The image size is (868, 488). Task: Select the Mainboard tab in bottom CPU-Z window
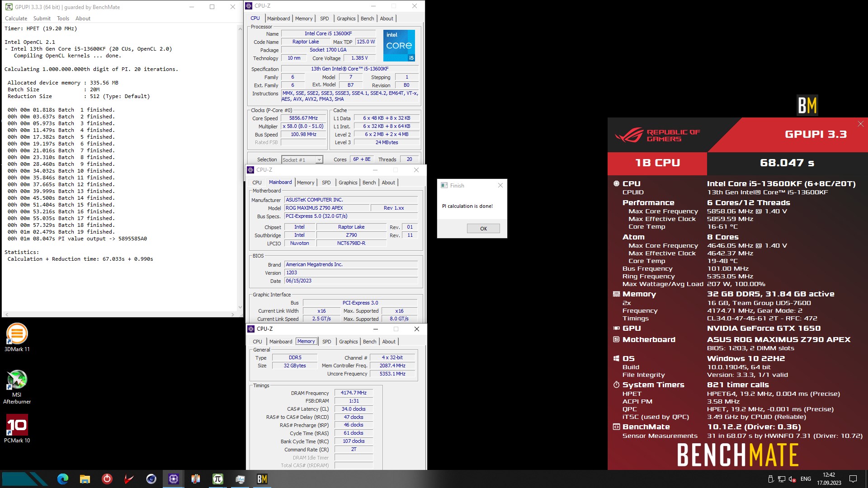[x=281, y=342]
